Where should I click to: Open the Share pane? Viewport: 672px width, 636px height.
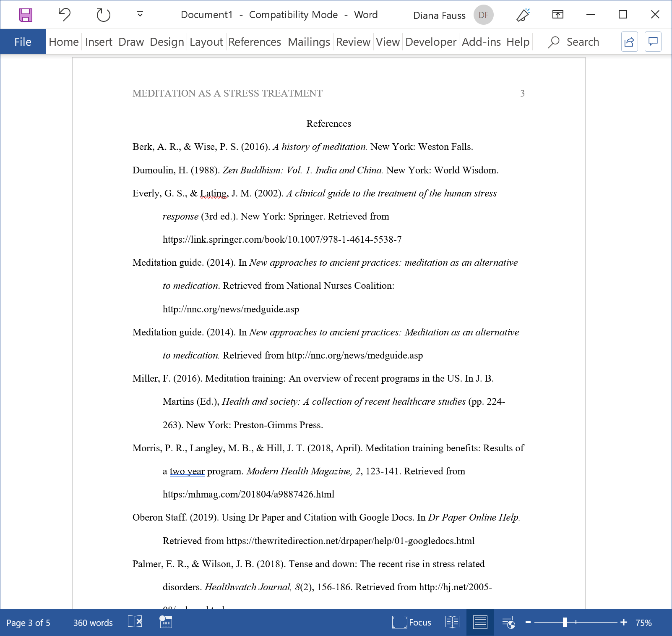[629, 42]
